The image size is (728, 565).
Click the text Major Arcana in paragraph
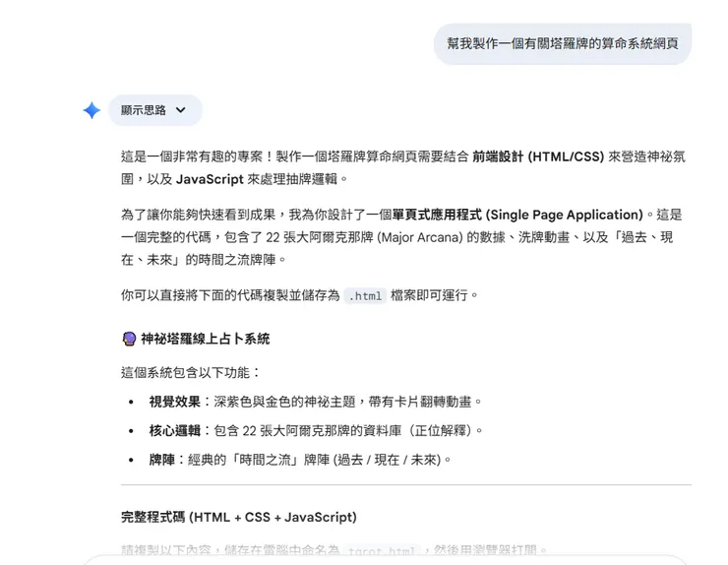(x=419, y=237)
